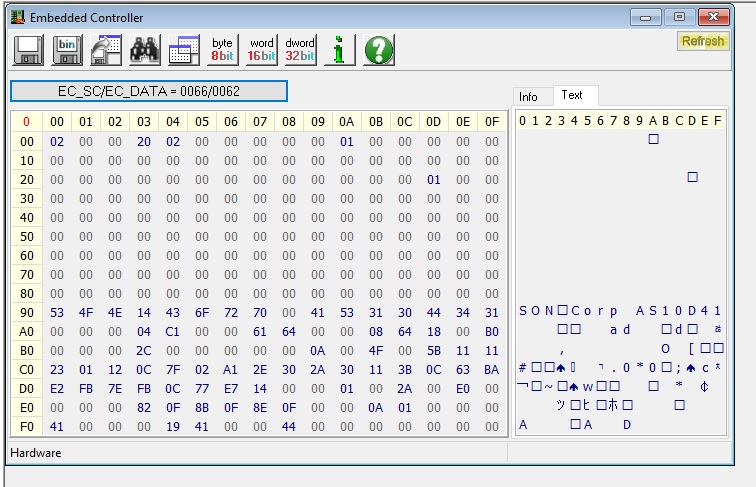Click the Refresh button

(x=703, y=41)
